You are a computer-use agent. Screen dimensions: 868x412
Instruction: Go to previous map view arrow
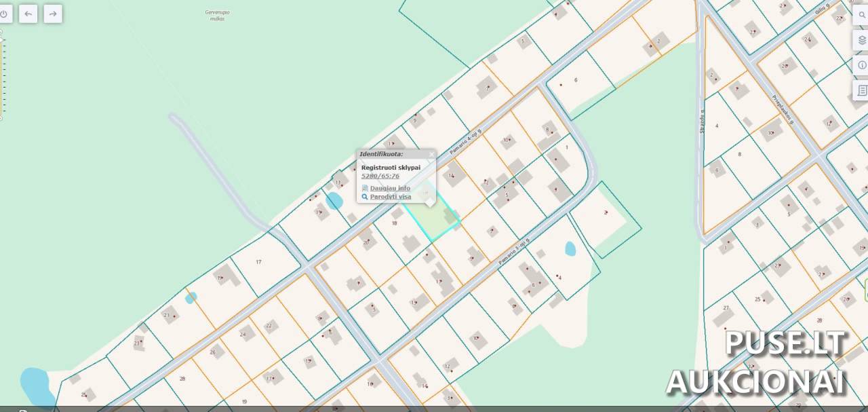[x=28, y=14]
